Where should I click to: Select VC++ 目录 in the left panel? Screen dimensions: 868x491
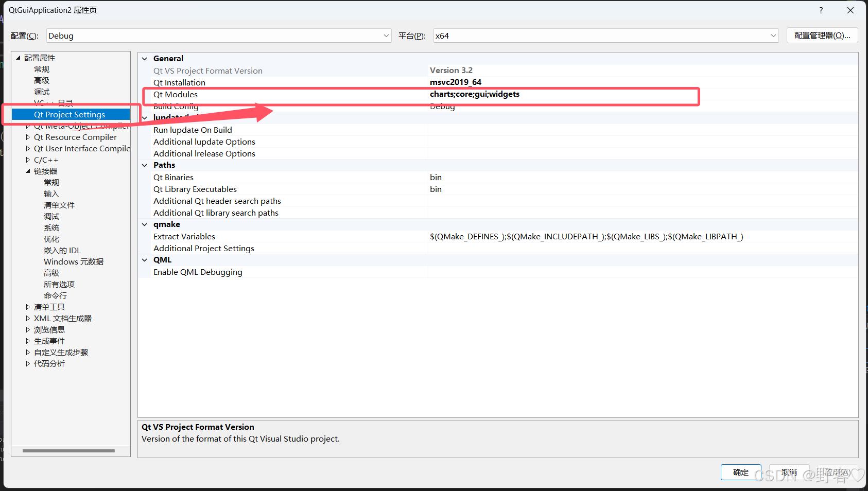coord(53,102)
